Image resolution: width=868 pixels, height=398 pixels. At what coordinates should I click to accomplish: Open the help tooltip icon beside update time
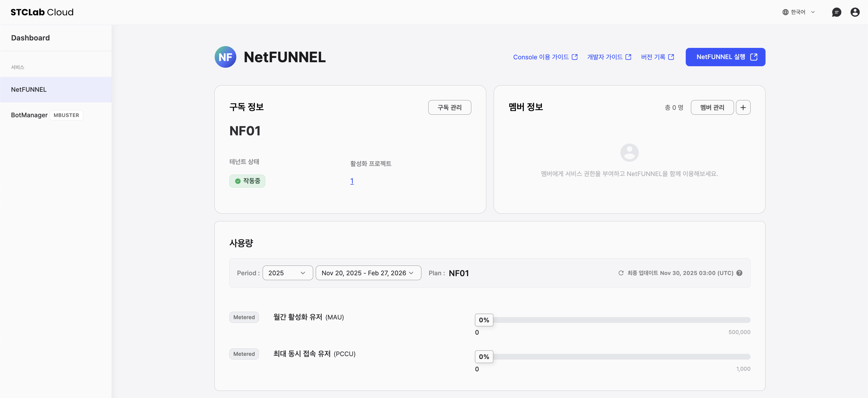coord(740,273)
